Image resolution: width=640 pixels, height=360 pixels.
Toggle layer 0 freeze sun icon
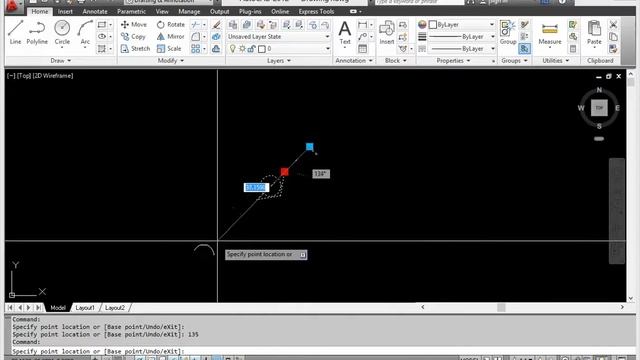click(242, 49)
